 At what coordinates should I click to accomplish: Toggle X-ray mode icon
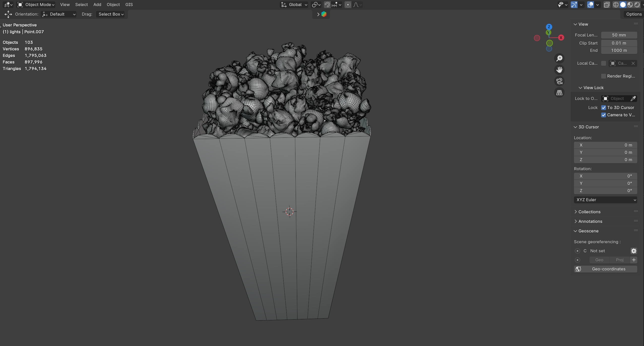click(607, 5)
